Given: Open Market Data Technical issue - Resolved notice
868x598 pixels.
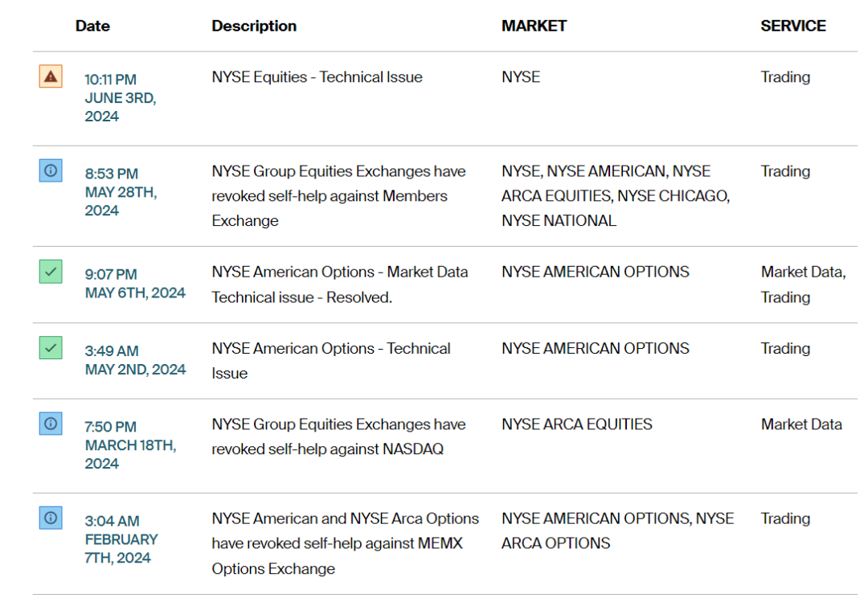Looking at the screenshot, I should [339, 285].
